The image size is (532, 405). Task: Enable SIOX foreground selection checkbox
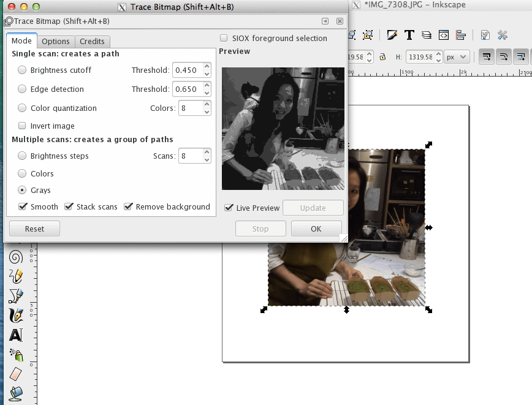[x=224, y=38]
